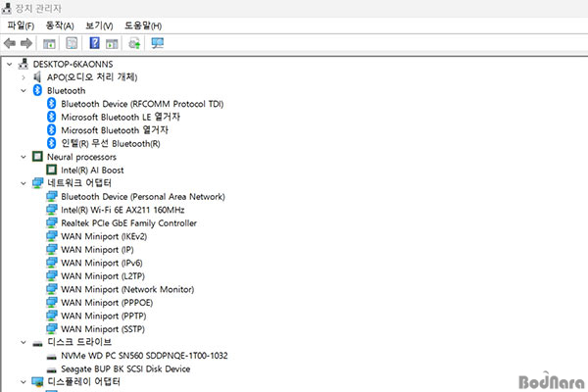Image resolution: width=588 pixels, height=392 pixels.
Task: Click the 네트워크 어댑터 category label
Action: click(79, 183)
